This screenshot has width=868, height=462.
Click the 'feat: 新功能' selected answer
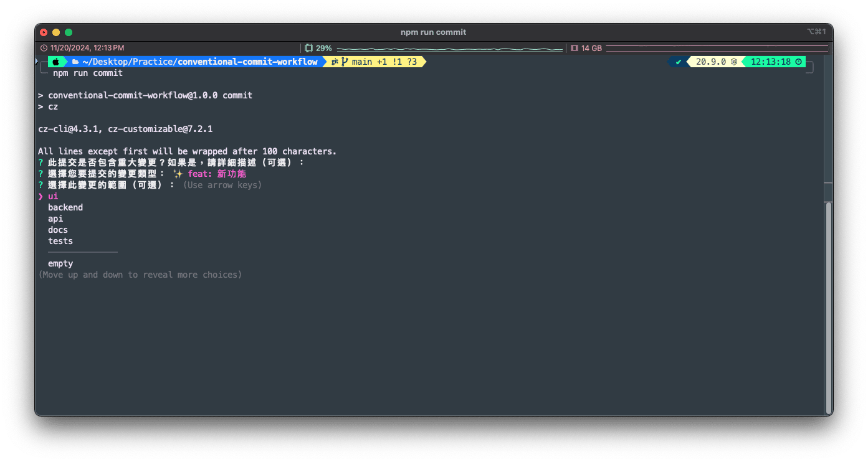(x=217, y=174)
